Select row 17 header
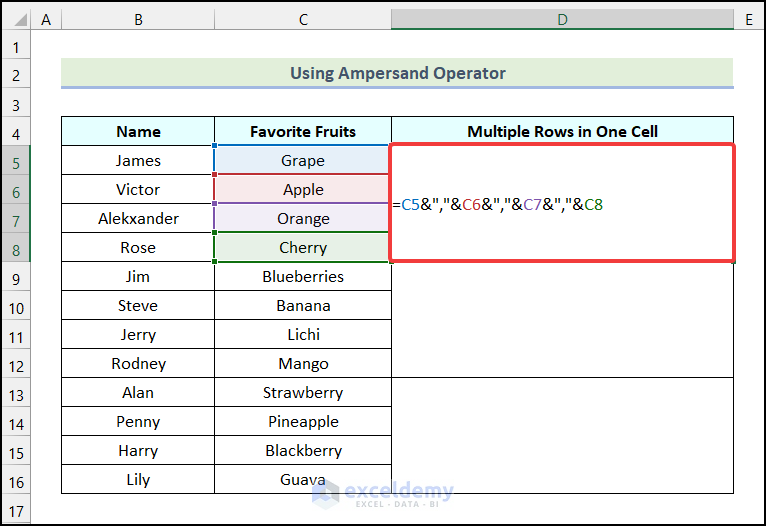The image size is (766, 526). [x=16, y=510]
